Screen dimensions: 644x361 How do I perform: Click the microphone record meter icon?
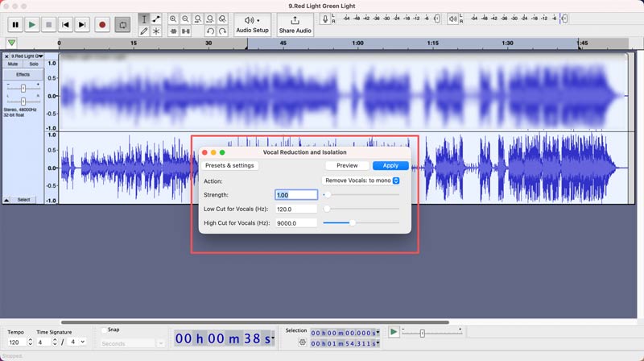pyautogui.click(x=325, y=19)
